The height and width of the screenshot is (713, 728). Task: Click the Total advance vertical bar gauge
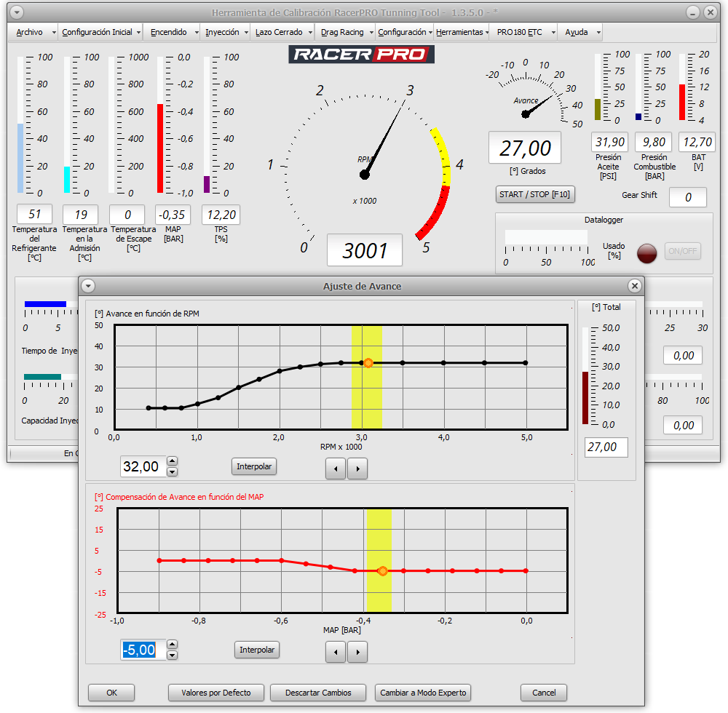pos(585,375)
